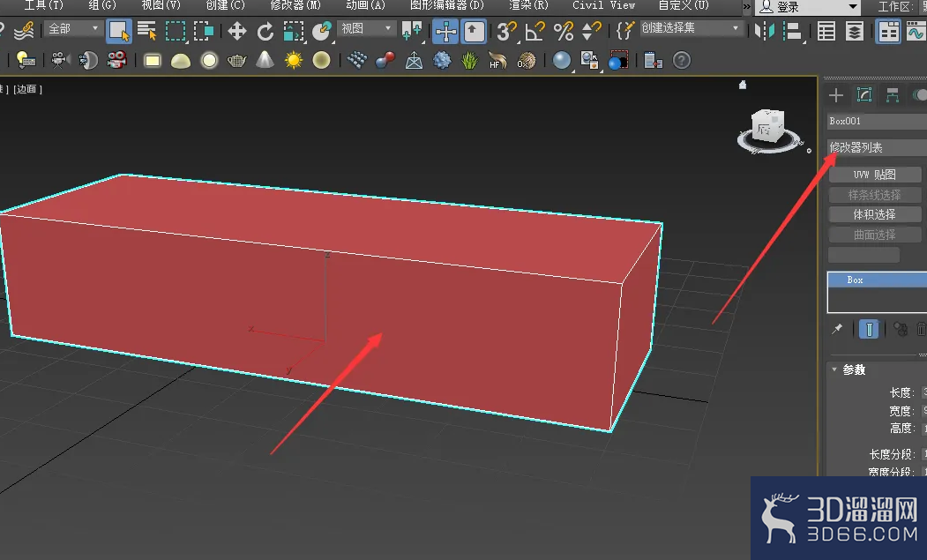Select the 'Box' entry in modifier stack
Viewport: 927px width, 560px height.
pyautogui.click(x=878, y=280)
